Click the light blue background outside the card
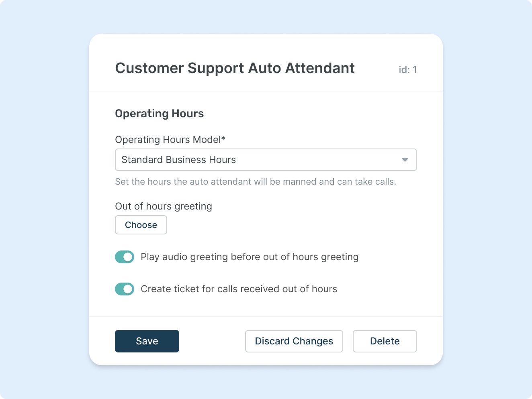 44,201
